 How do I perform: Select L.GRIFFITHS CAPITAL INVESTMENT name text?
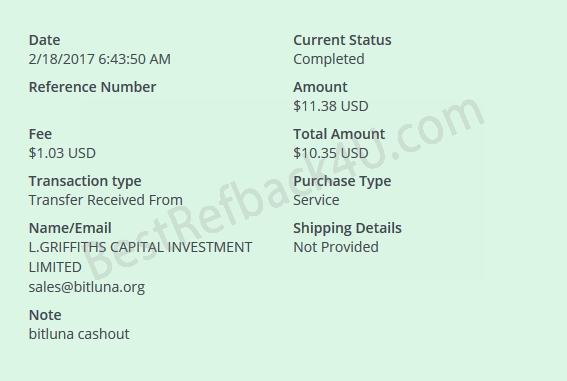click(140, 247)
